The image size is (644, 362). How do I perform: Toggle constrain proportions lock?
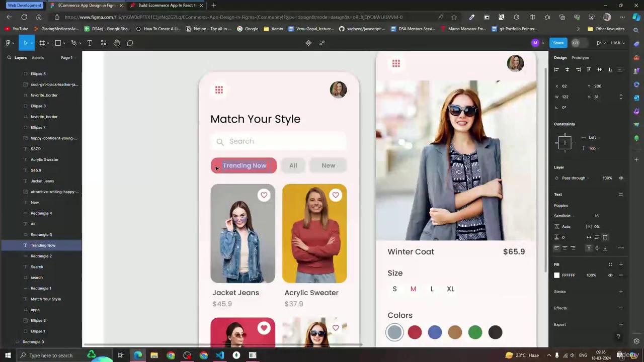pyautogui.click(x=621, y=97)
